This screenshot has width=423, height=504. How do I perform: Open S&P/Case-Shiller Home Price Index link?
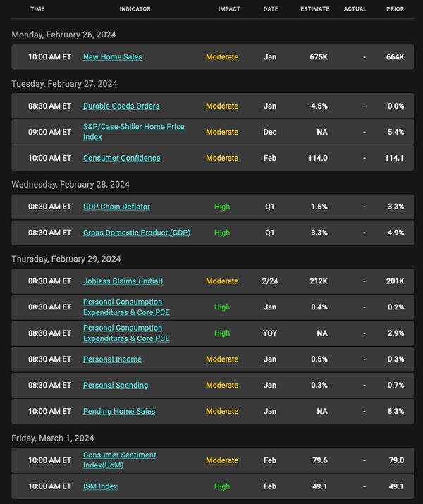pyautogui.click(x=134, y=132)
